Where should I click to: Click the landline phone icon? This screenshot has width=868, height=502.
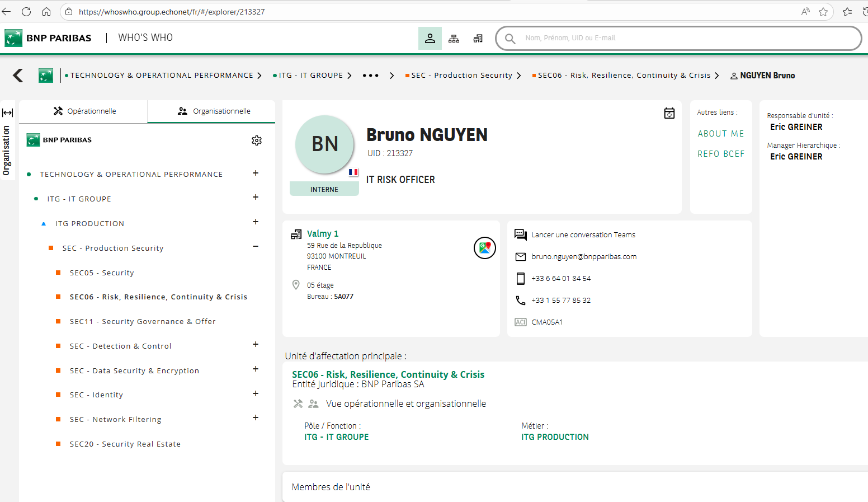[521, 301]
